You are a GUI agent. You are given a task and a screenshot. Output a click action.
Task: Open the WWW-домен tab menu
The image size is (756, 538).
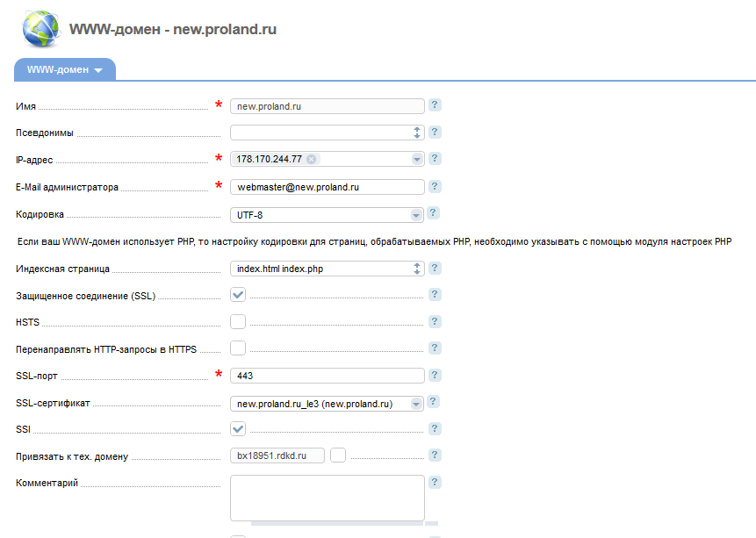tap(65, 69)
